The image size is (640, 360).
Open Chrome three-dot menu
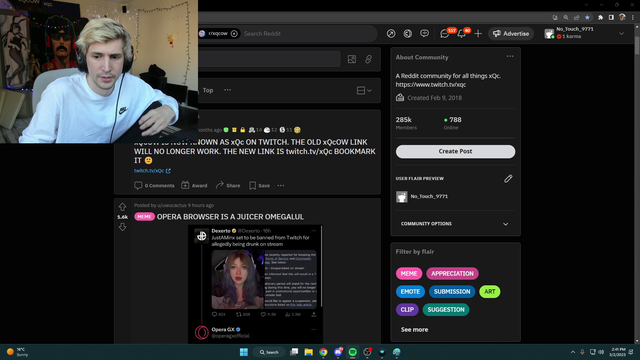(633, 18)
